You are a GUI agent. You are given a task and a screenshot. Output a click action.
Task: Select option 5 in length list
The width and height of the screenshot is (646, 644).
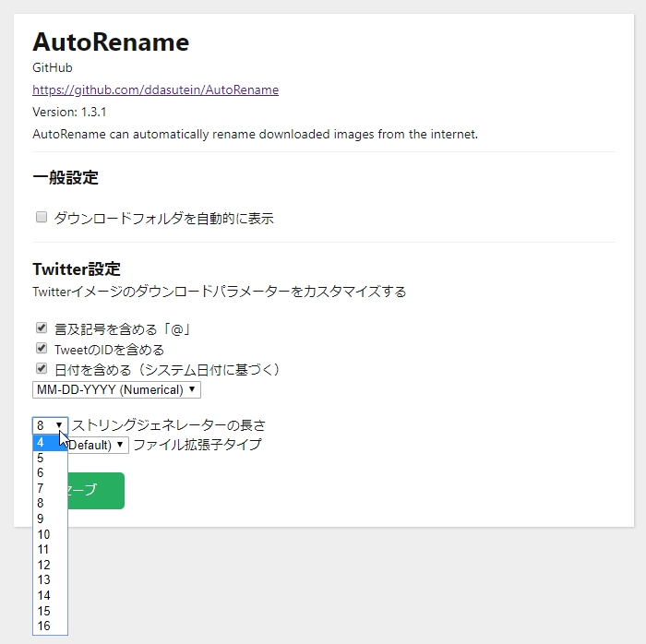coord(50,458)
